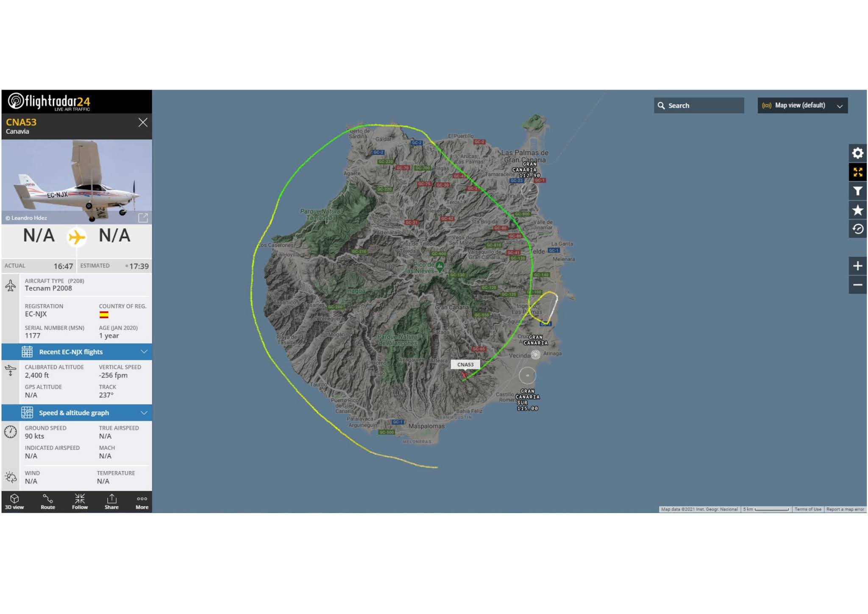Open aircraft photo external link icon
This screenshot has height=614, width=868.
click(143, 218)
